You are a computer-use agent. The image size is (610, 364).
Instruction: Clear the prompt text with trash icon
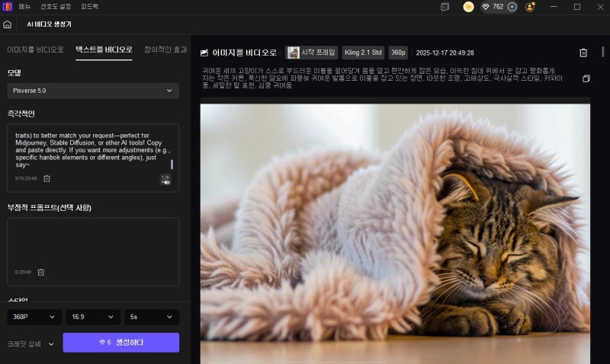[x=47, y=178]
